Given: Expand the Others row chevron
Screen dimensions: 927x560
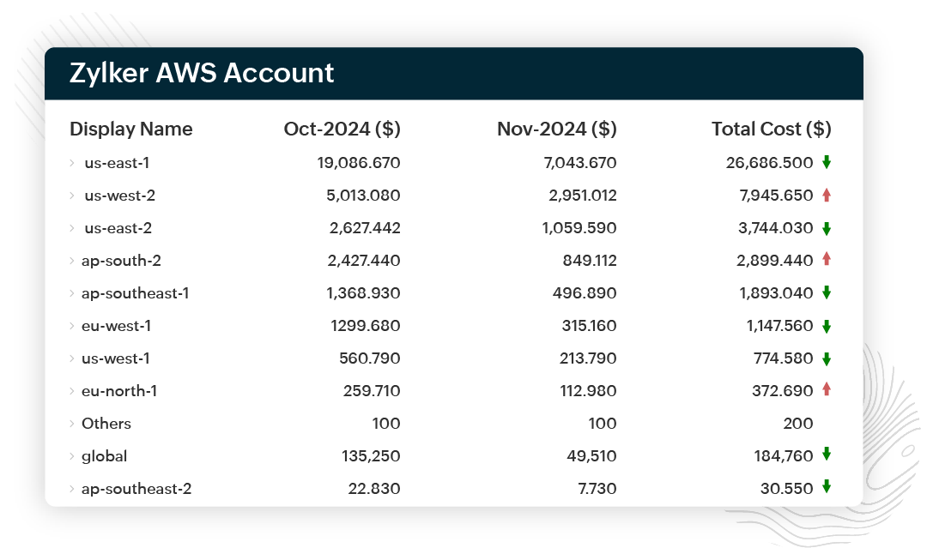Looking at the screenshot, I should 73,424.
